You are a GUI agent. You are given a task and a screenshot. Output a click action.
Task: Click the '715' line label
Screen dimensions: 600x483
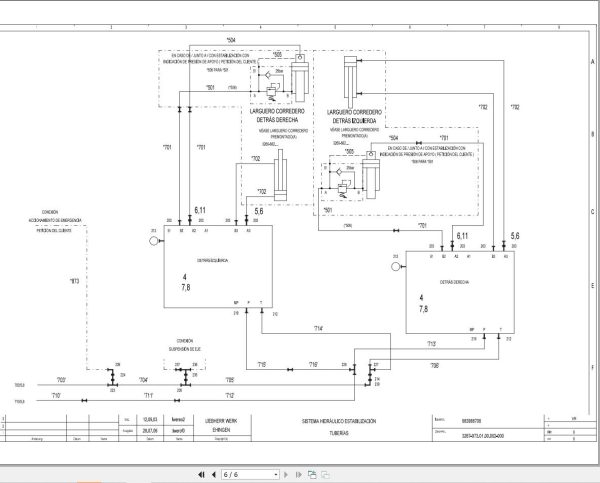point(262,364)
